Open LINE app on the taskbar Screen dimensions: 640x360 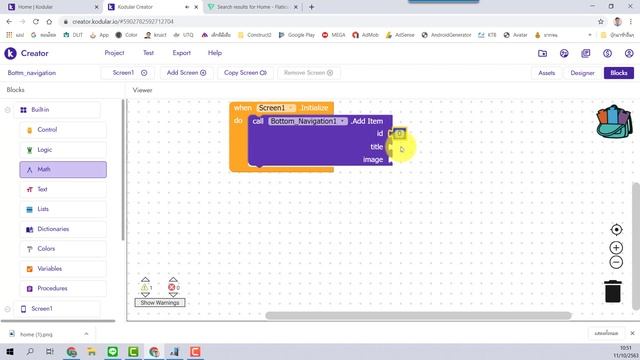click(x=113, y=351)
